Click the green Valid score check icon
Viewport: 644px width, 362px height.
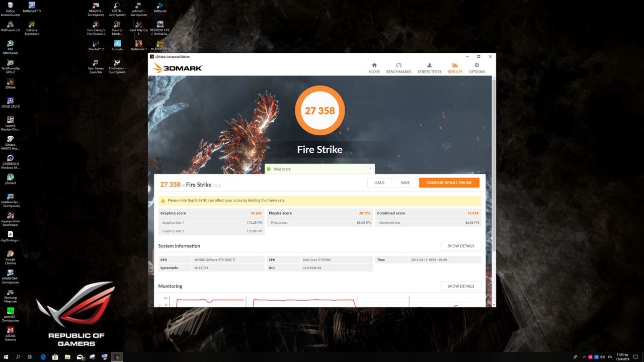point(269,169)
